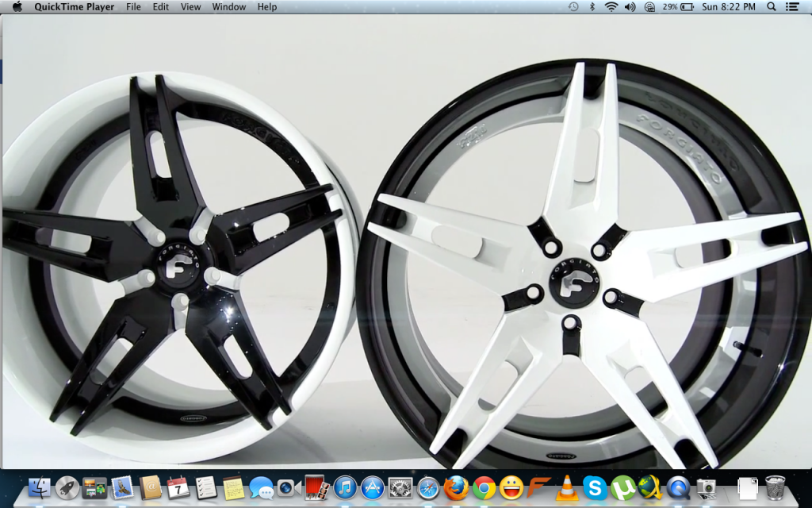Launch Launchpad rocket icon
The image size is (812, 508).
click(x=67, y=488)
